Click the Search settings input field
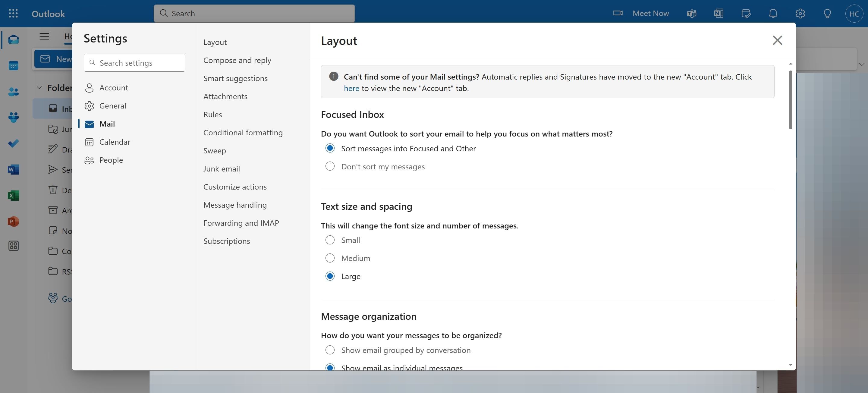This screenshot has height=393, width=868. pos(134,63)
